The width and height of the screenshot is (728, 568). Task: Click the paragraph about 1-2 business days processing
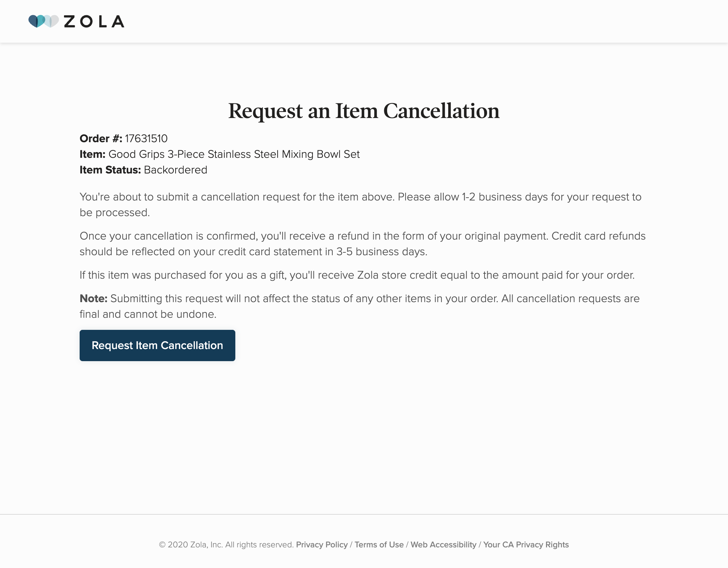(x=360, y=205)
